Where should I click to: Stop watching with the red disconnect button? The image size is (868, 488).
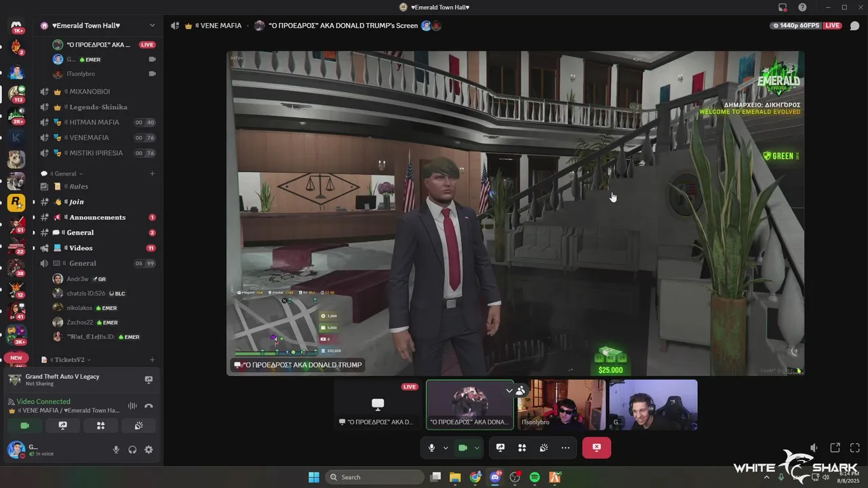coord(597,447)
